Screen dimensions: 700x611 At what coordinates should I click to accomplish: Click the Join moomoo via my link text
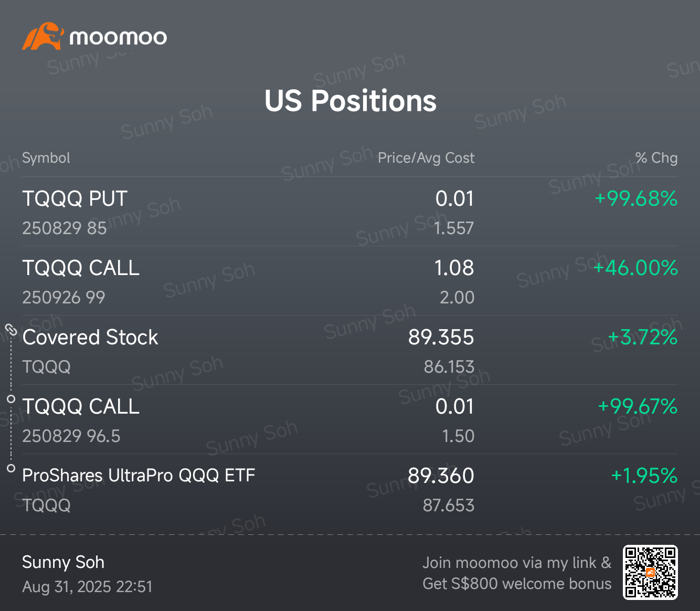(517, 563)
